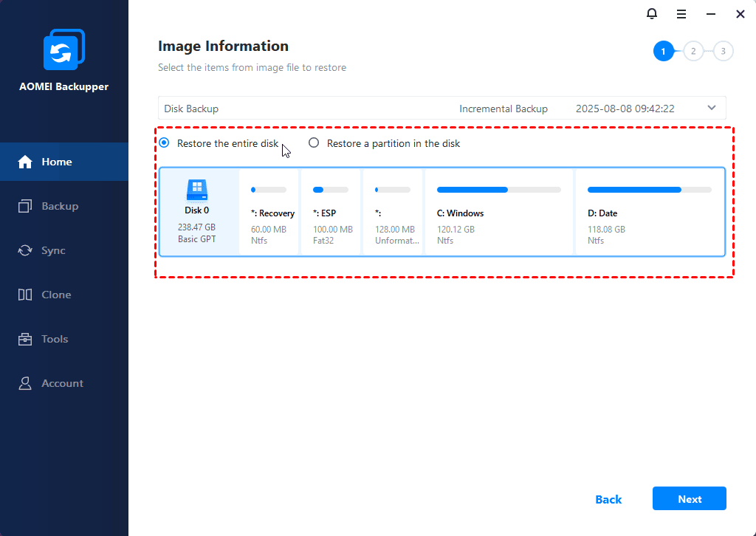Image resolution: width=756 pixels, height=536 pixels.
Task: Open notifications via the bell icon
Action: (x=651, y=13)
